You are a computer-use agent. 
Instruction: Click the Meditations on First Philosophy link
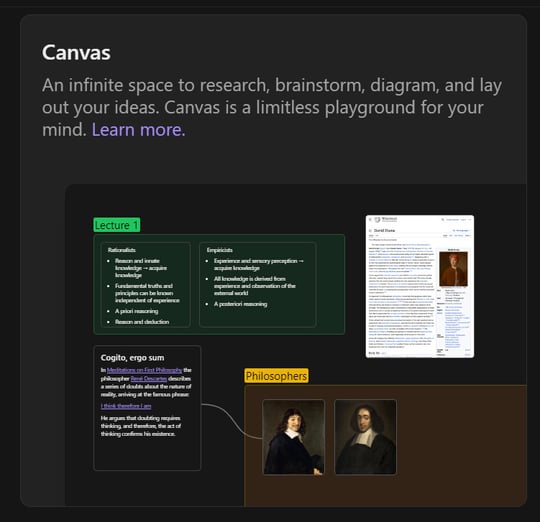coord(144,370)
